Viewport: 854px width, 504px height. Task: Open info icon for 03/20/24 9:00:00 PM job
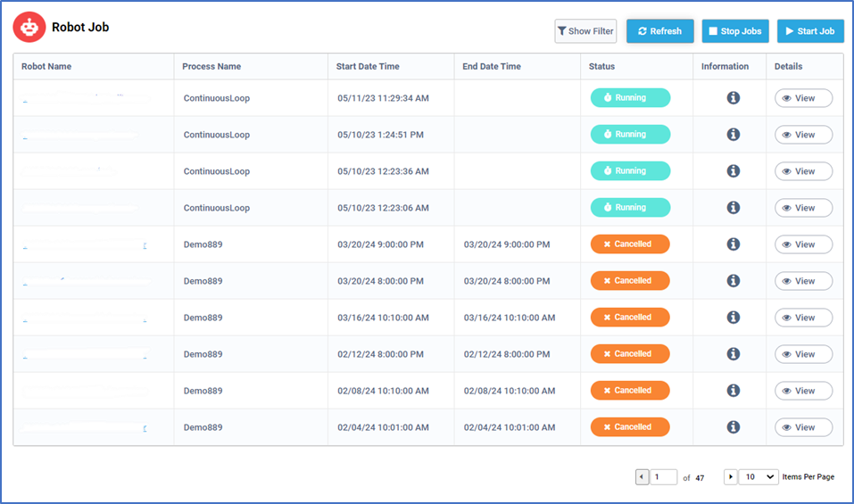(x=733, y=244)
